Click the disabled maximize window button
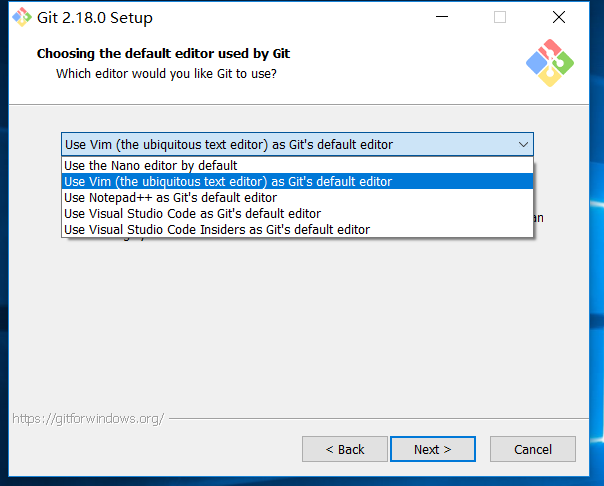 [x=500, y=17]
